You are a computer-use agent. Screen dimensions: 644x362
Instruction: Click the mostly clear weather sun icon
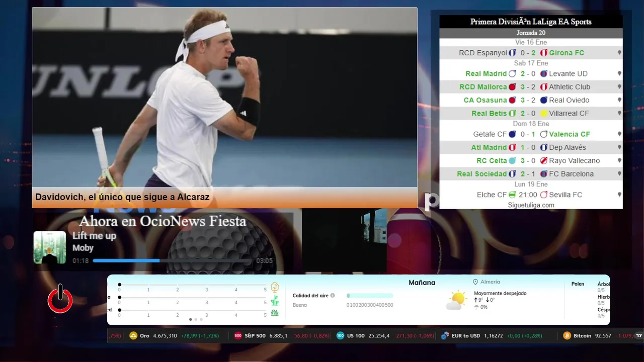coord(456,300)
